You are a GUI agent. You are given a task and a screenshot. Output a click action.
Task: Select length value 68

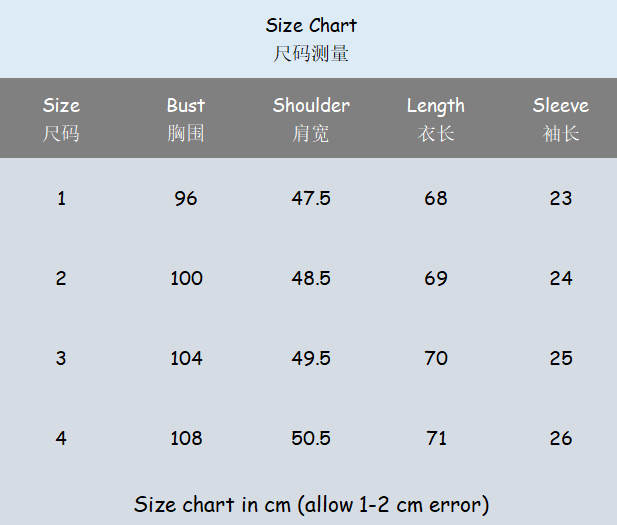(436, 198)
